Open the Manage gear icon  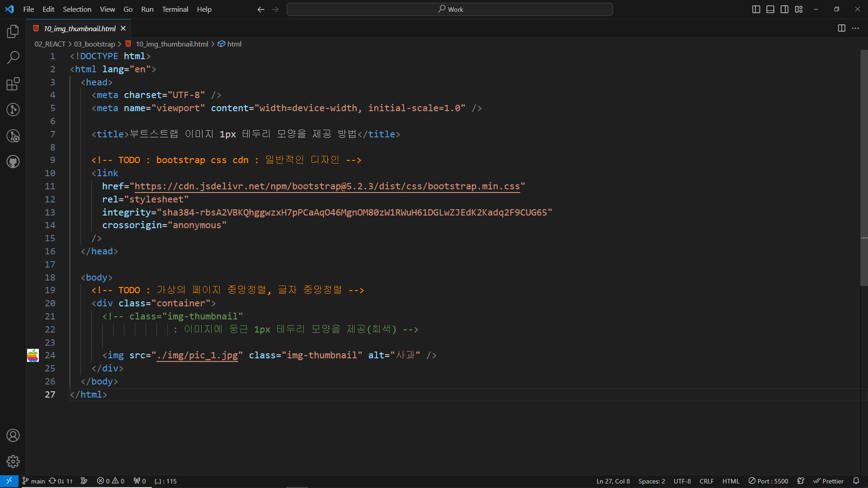(13, 461)
